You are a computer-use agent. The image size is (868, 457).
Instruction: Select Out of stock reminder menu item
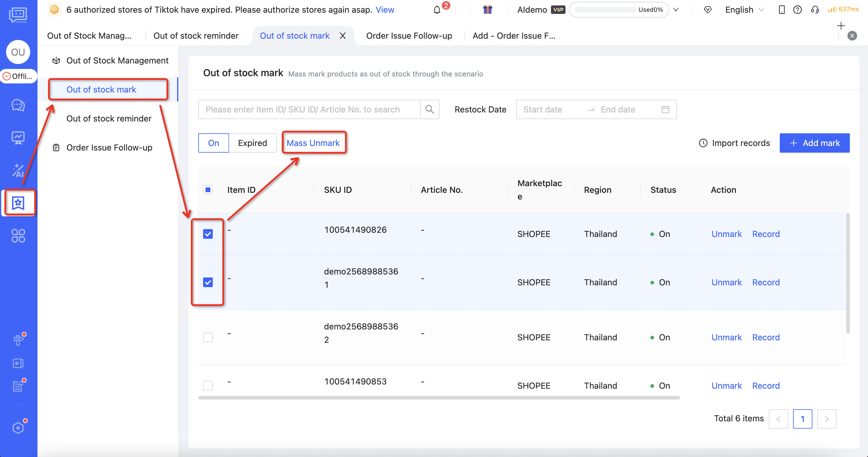[109, 118]
